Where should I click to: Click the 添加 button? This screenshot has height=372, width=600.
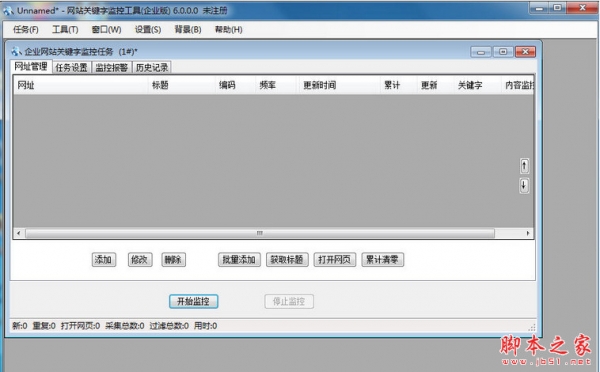click(x=103, y=259)
